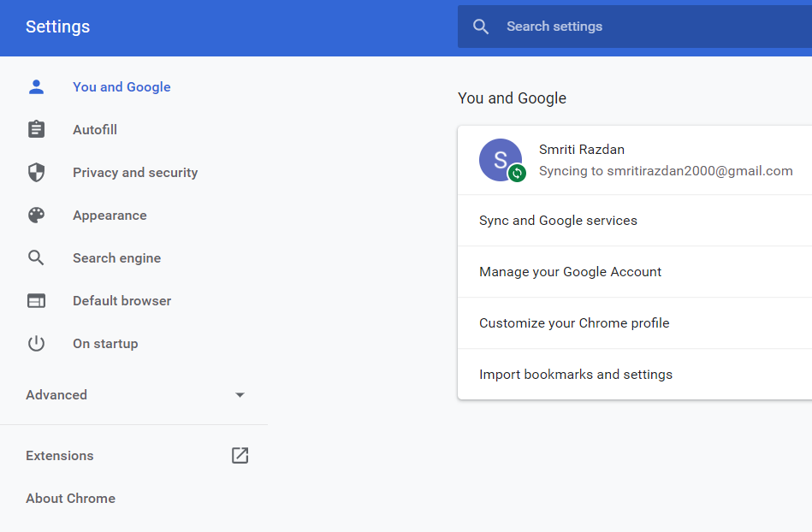Open Sync and Google services

(x=558, y=221)
